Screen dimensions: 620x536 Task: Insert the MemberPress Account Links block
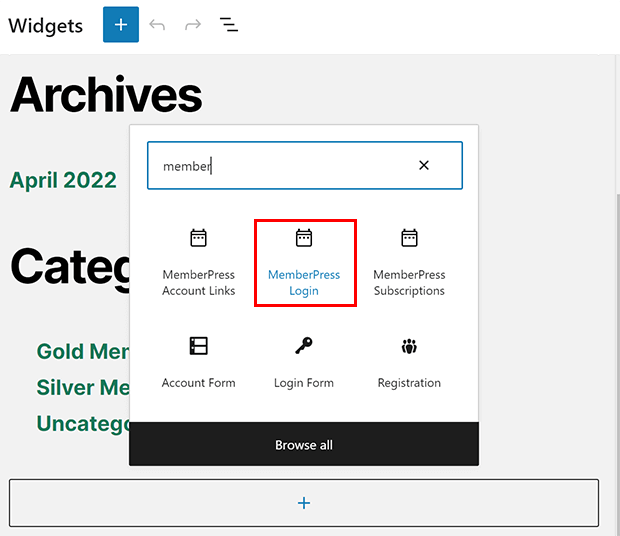click(x=198, y=263)
